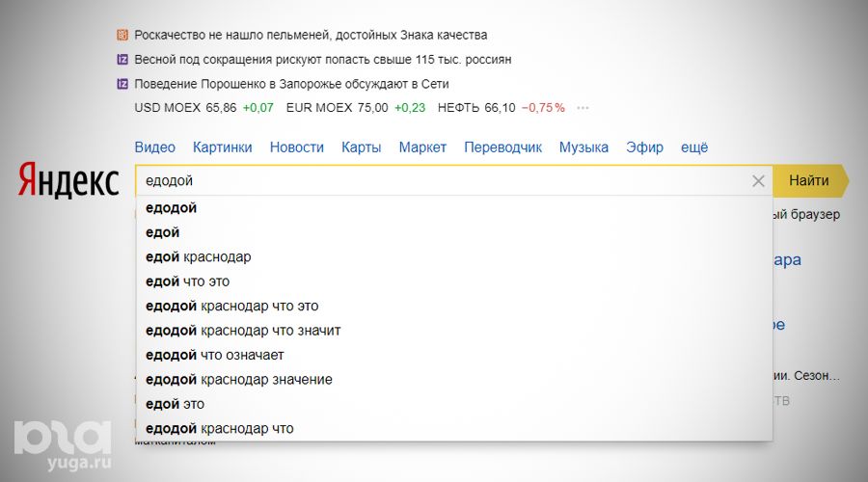Open headline about Роскачество пельмени

tap(311, 35)
